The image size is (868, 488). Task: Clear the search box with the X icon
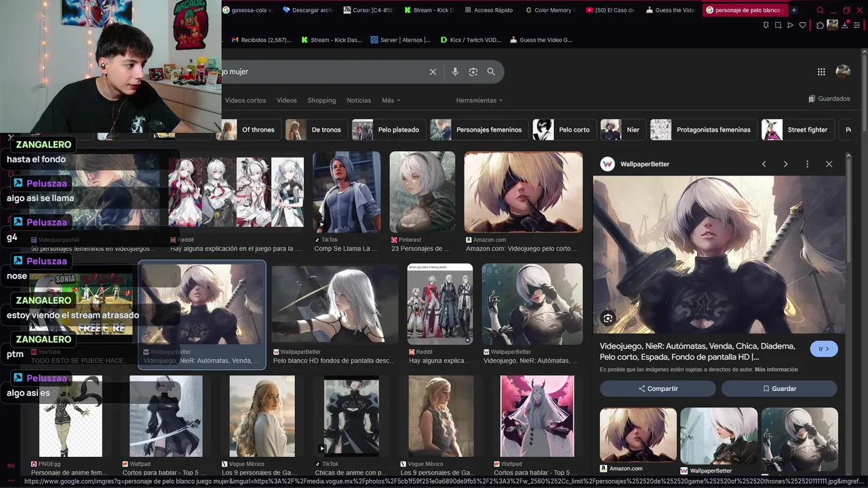[x=433, y=72]
